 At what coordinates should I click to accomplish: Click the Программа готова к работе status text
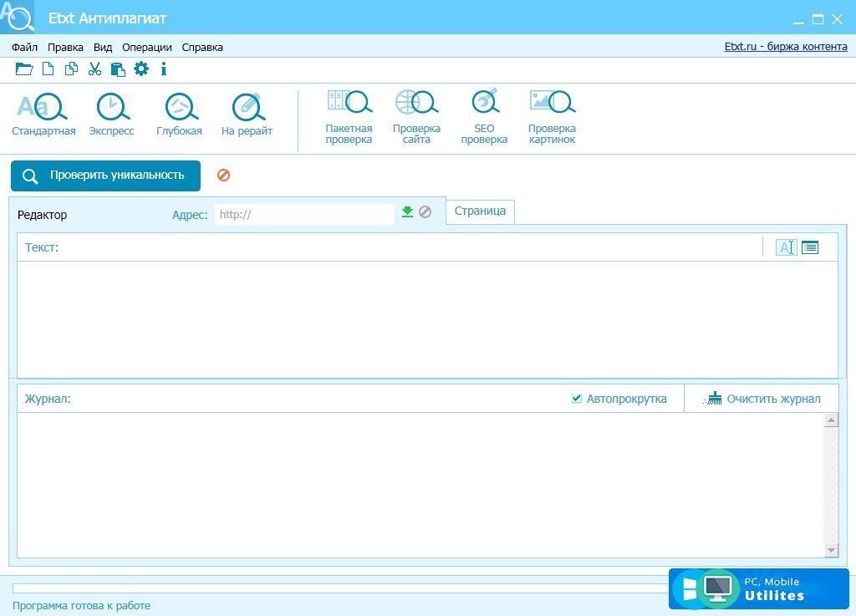tap(81, 606)
